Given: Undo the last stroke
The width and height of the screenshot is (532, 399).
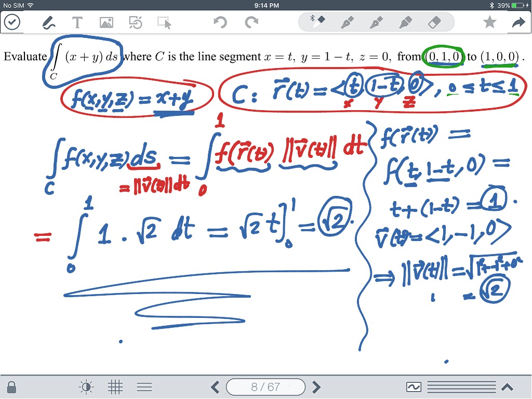Looking at the screenshot, I should 220,23.
